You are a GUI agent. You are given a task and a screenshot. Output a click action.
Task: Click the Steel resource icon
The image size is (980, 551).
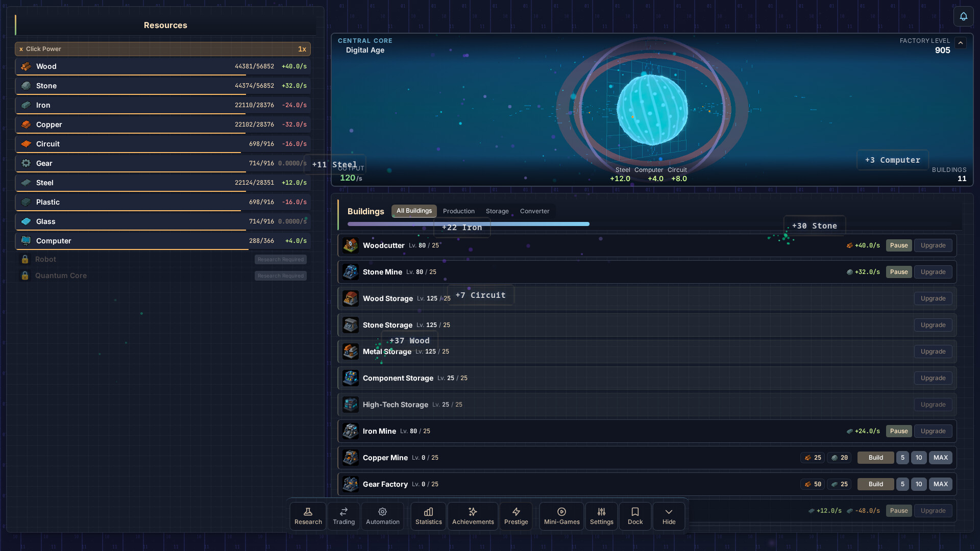tap(26, 183)
